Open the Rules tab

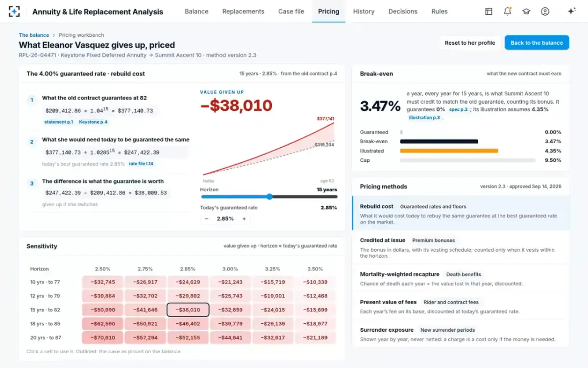point(440,11)
